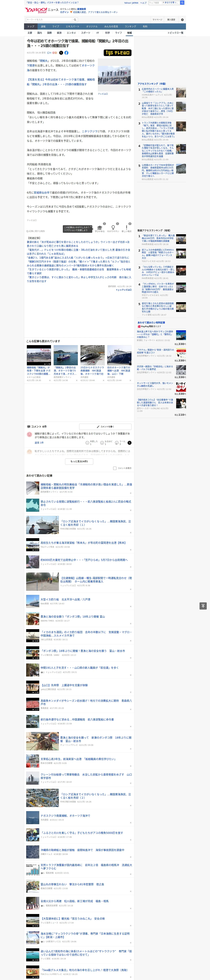Click the blue web search button
The image size is (210, 980).
[x=182, y=3]
